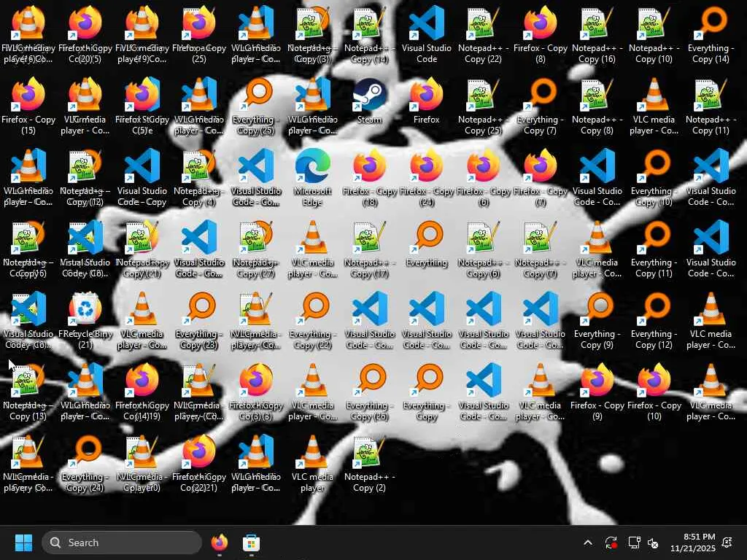Select the Notepad++ - Copy (27) icon
The image size is (747, 560).
tap(255, 249)
